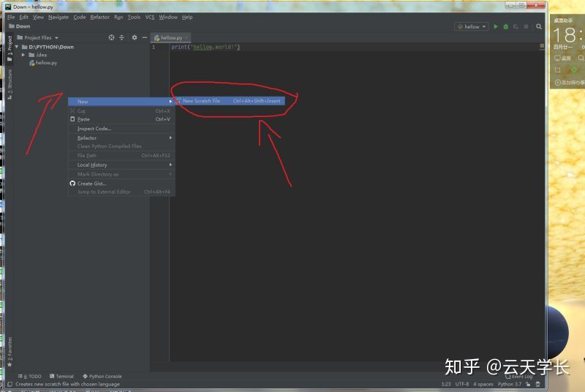Choose New Scratch File submenu item
Viewport: 585px width, 392px height.
(x=230, y=101)
